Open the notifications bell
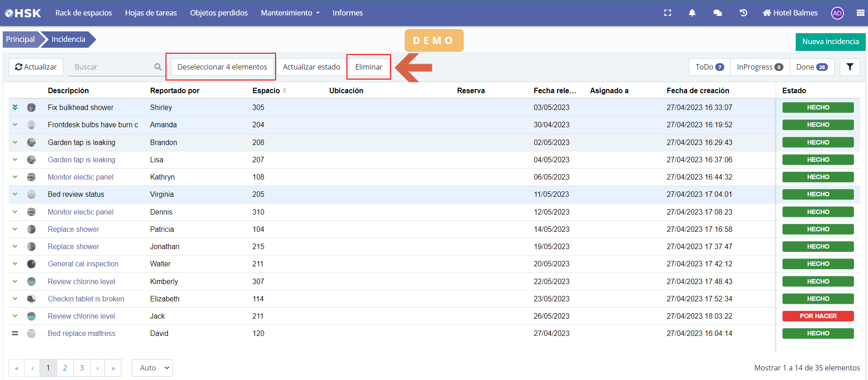 pyautogui.click(x=692, y=13)
